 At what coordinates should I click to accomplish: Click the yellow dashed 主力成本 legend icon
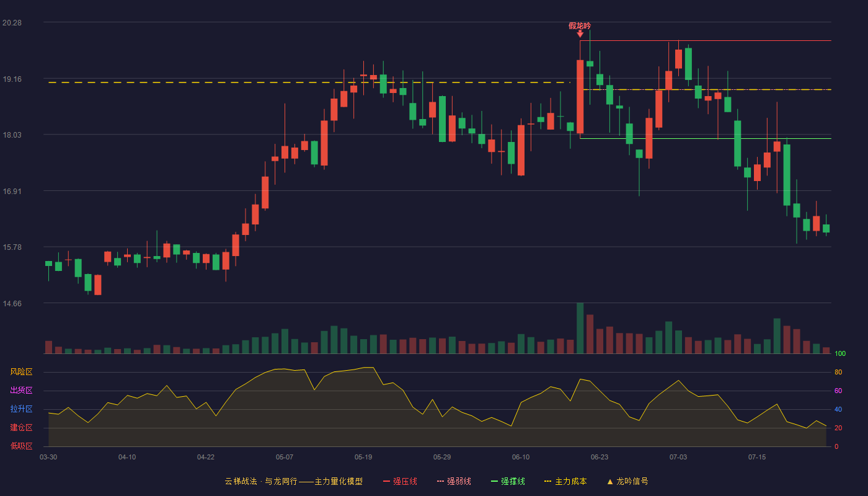tap(547, 482)
